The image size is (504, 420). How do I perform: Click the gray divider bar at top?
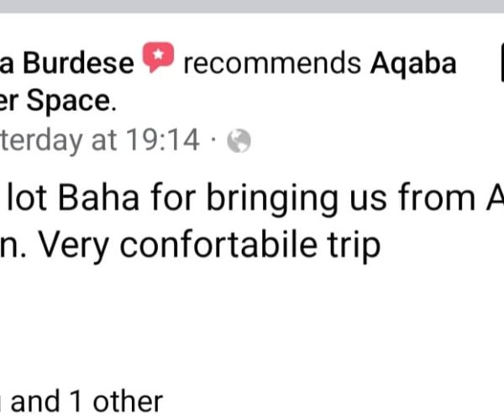pos(252,6)
